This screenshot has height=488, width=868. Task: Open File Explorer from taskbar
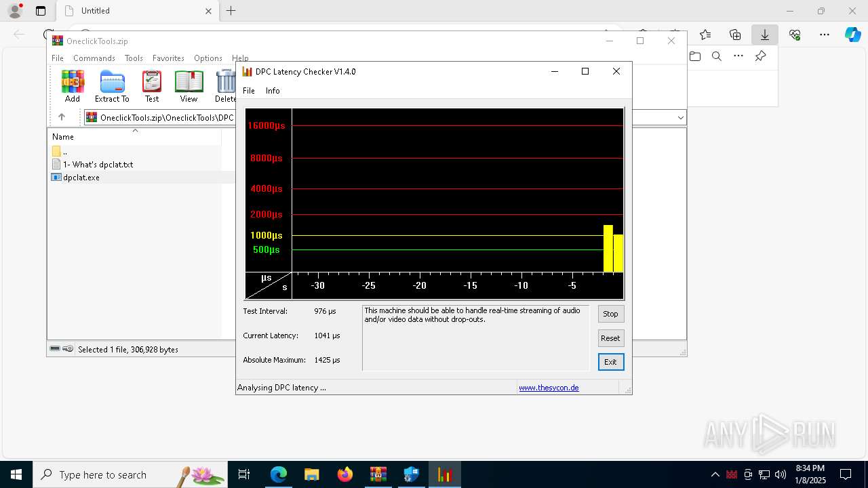pyautogui.click(x=312, y=474)
